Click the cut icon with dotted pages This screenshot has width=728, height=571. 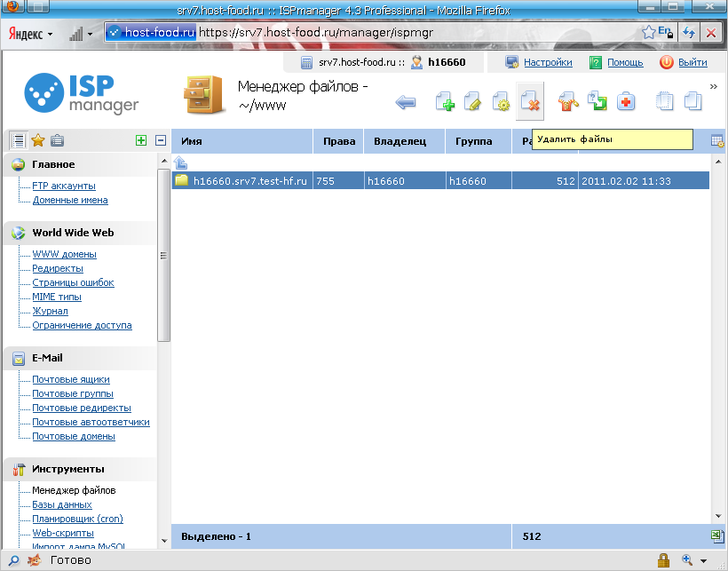664,101
